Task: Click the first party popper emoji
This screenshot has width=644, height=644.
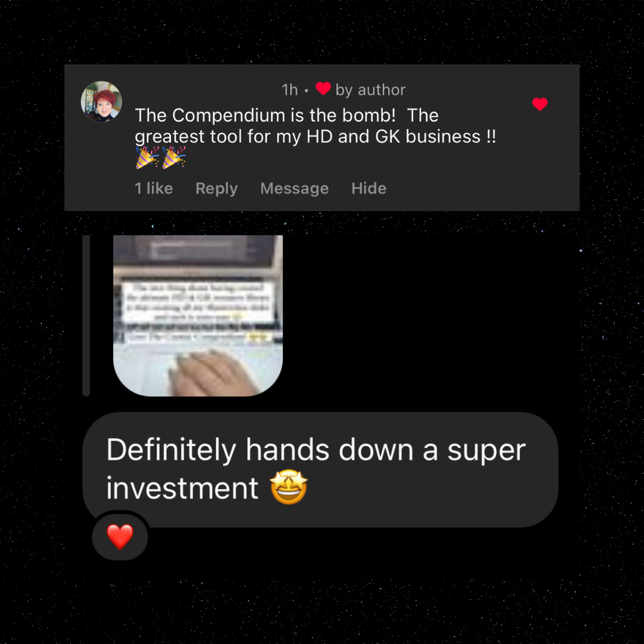Action: pyautogui.click(x=147, y=157)
